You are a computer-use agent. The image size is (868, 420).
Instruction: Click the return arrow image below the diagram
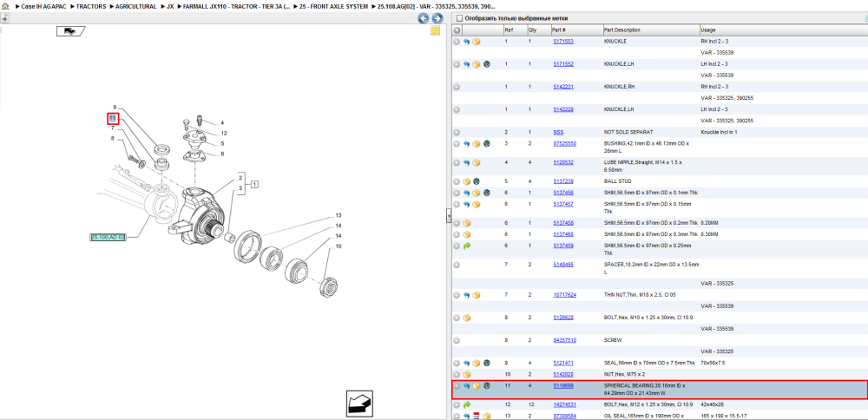point(359,404)
